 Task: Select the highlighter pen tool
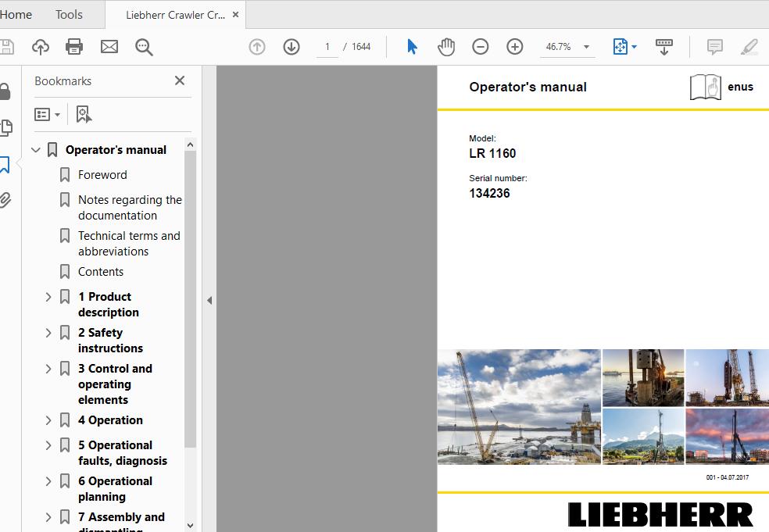[x=749, y=47]
